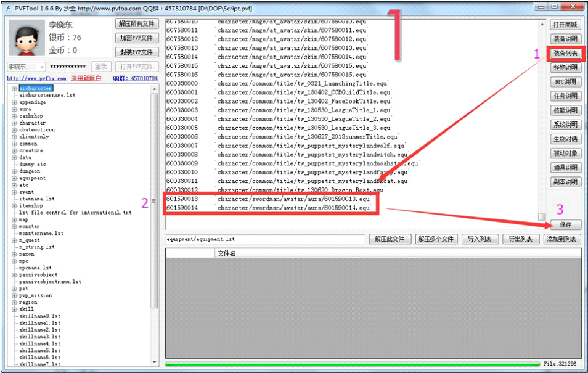Open the 打开商城 shop button

[x=565, y=25]
